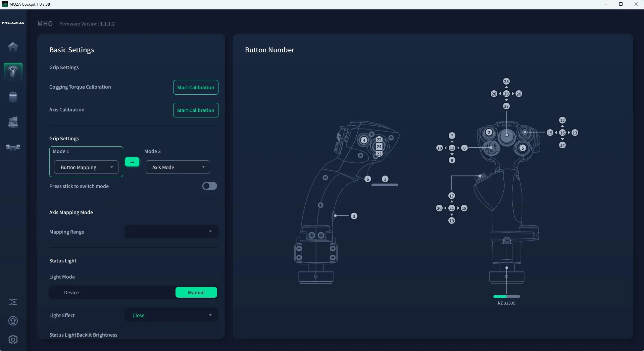Click button number 16 hat center
The image size is (644, 351).
(x=562, y=133)
